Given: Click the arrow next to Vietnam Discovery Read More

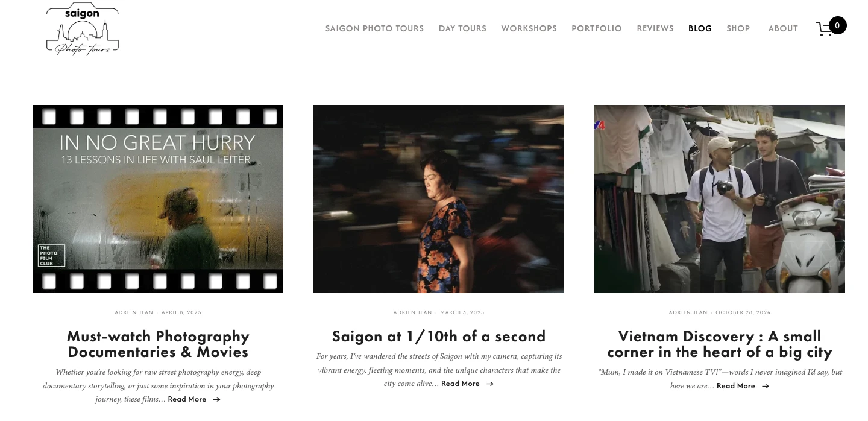Looking at the screenshot, I should (x=765, y=386).
